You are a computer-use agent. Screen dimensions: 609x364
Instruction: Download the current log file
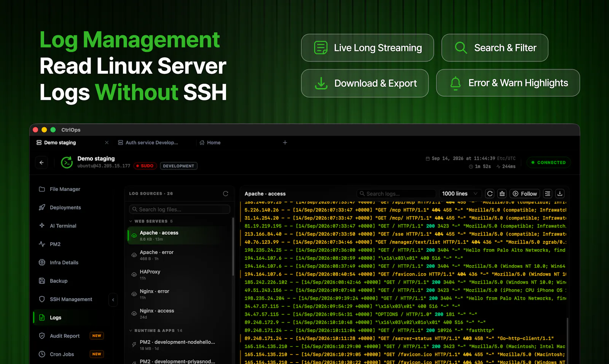560,194
